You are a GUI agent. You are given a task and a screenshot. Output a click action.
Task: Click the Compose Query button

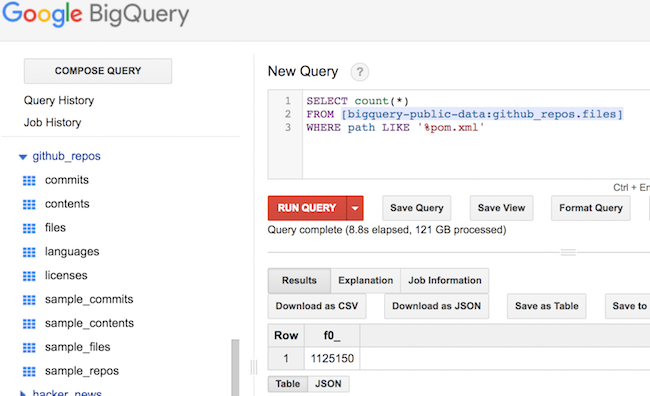click(x=98, y=71)
